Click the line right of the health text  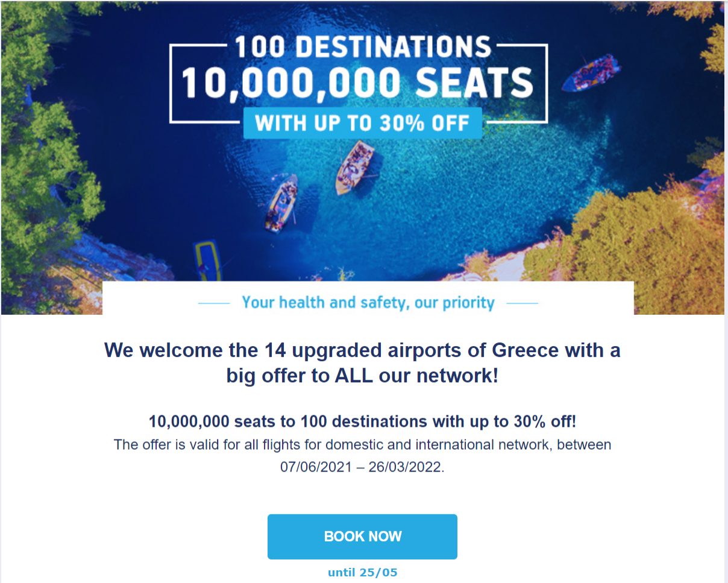[x=522, y=303]
